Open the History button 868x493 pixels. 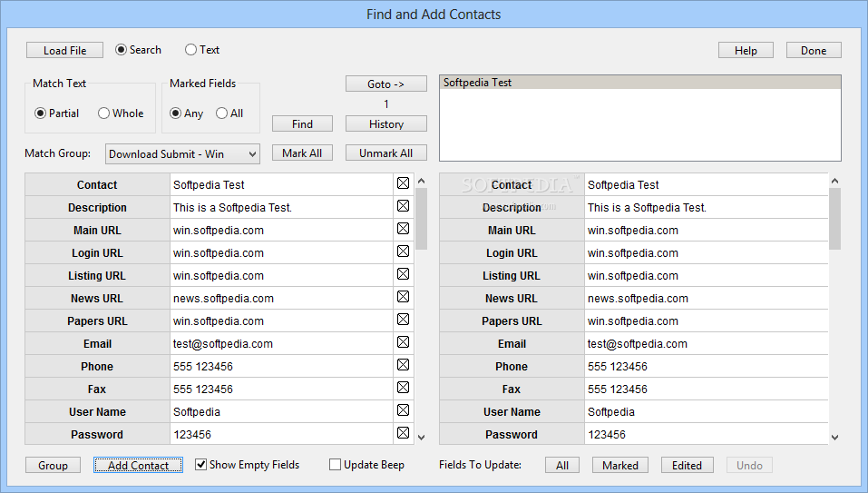(386, 124)
